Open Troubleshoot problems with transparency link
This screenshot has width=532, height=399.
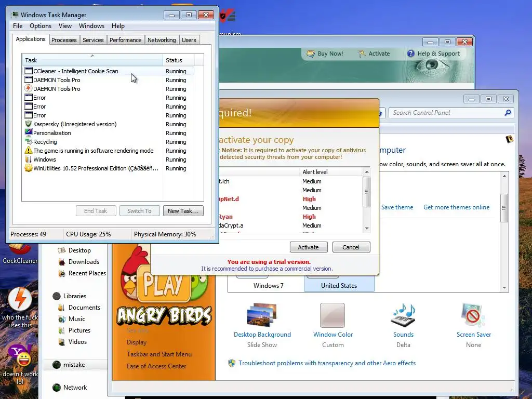click(x=327, y=363)
